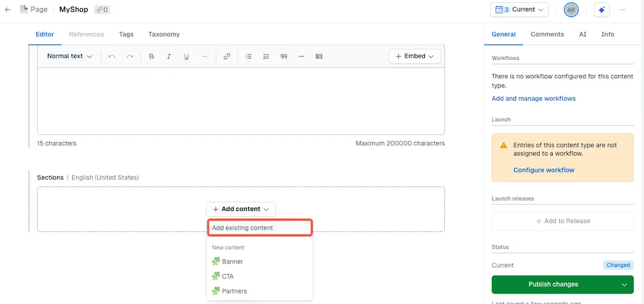This screenshot has width=644, height=304.
Task: Apply italic formatting to the text
Action: pos(169,56)
